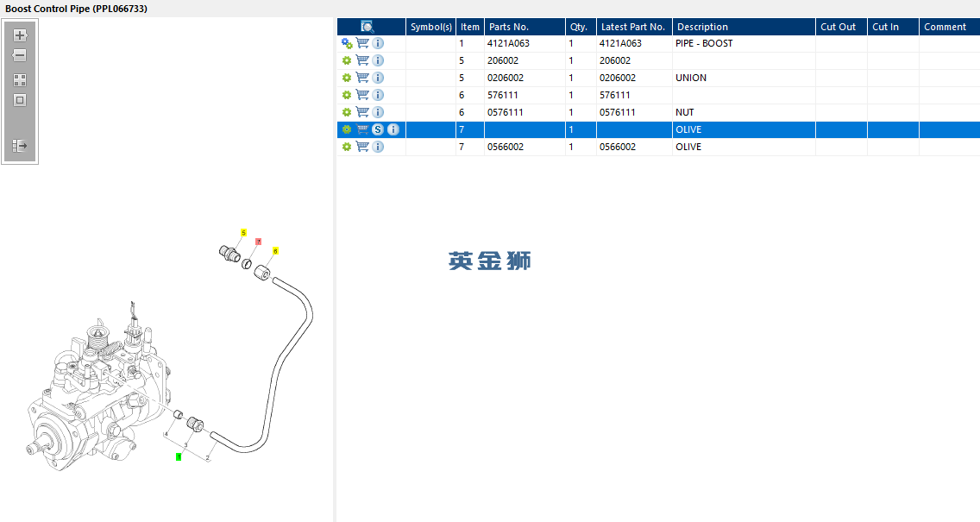This screenshot has width=980, height=522.
Task: Click the Latest Part No. column header
Action: coord(634,27)
